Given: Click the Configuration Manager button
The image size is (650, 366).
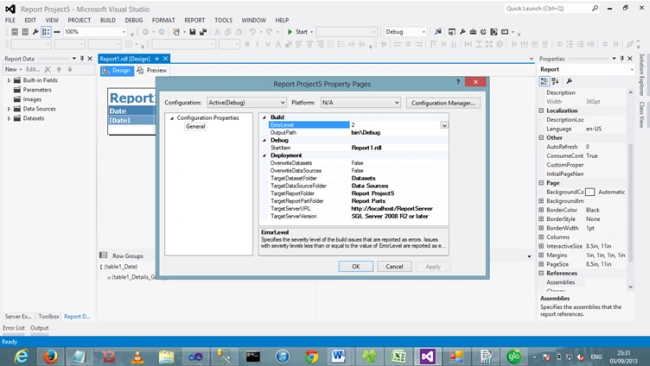Looking at the screenshot, I should [x=443, y=103].
